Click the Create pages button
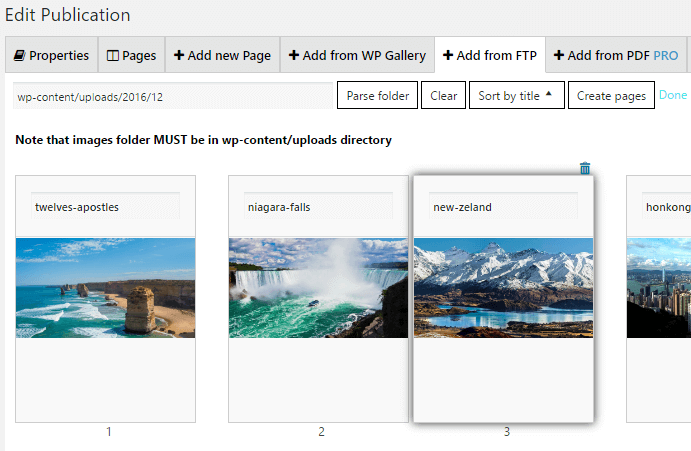 [x=611, y=95]
